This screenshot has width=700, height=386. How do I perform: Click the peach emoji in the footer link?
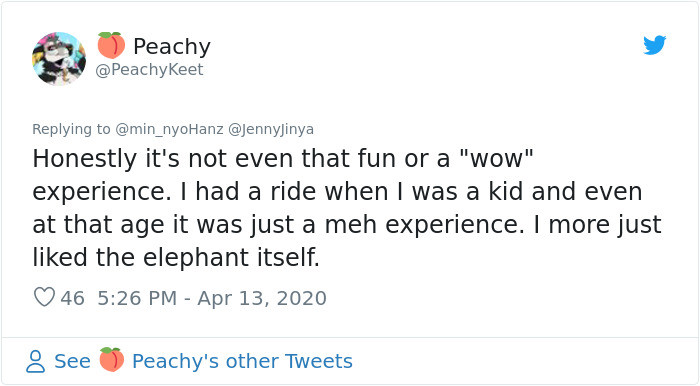click(x=111, y=360)
